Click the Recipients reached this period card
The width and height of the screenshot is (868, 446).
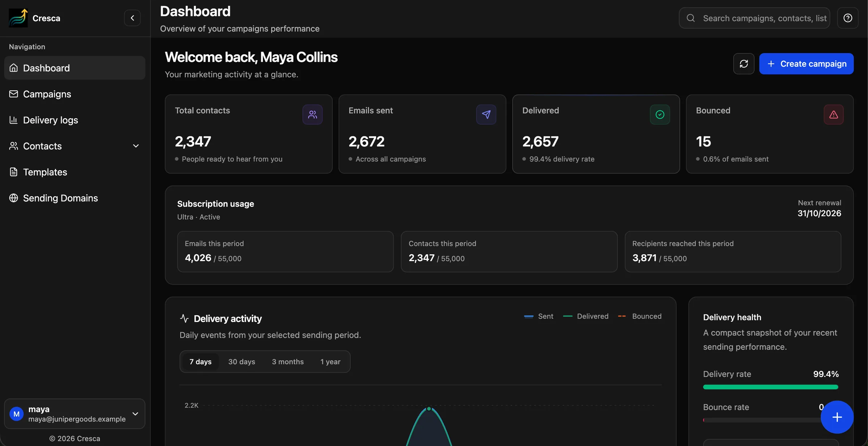point(733,251)
